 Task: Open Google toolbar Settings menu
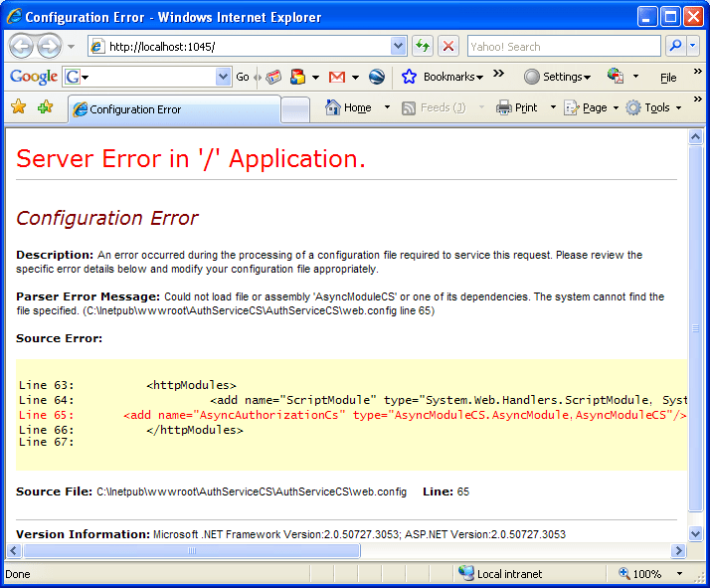pos(558,77)
